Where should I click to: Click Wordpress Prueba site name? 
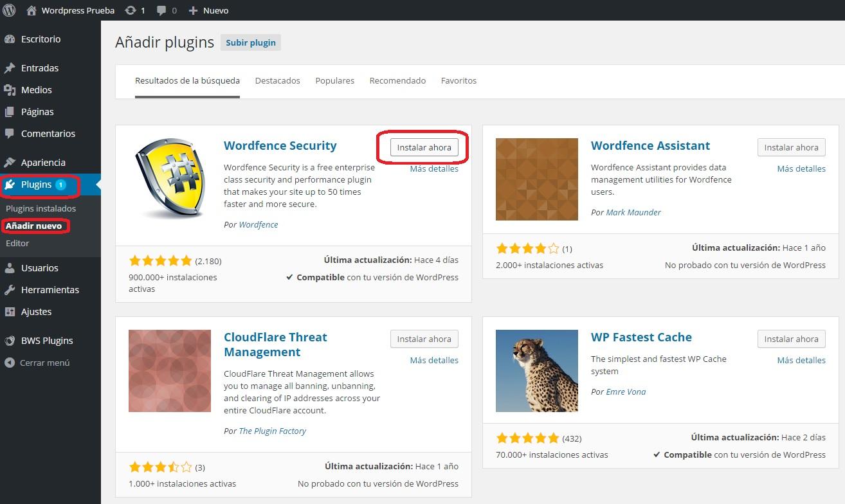(x=78, y=10)
